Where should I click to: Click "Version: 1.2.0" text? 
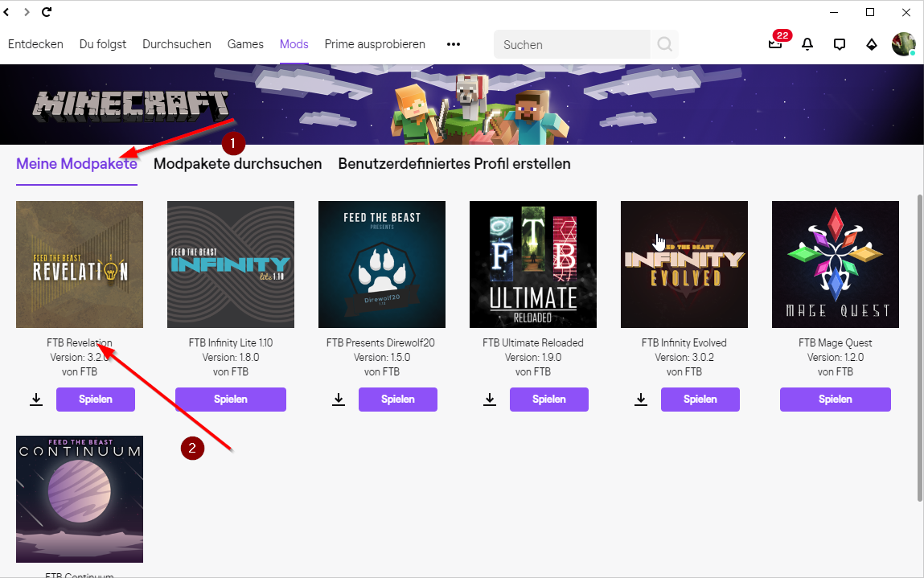[x=835, y=358]
